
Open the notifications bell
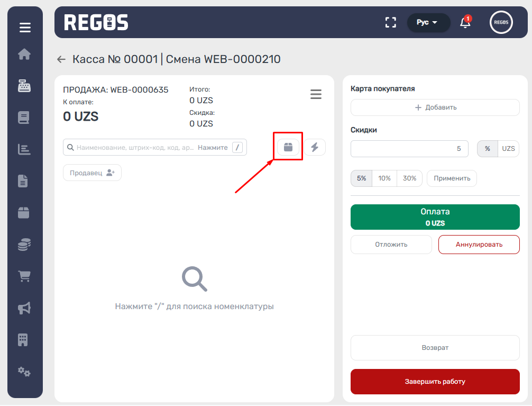[465, 22]
